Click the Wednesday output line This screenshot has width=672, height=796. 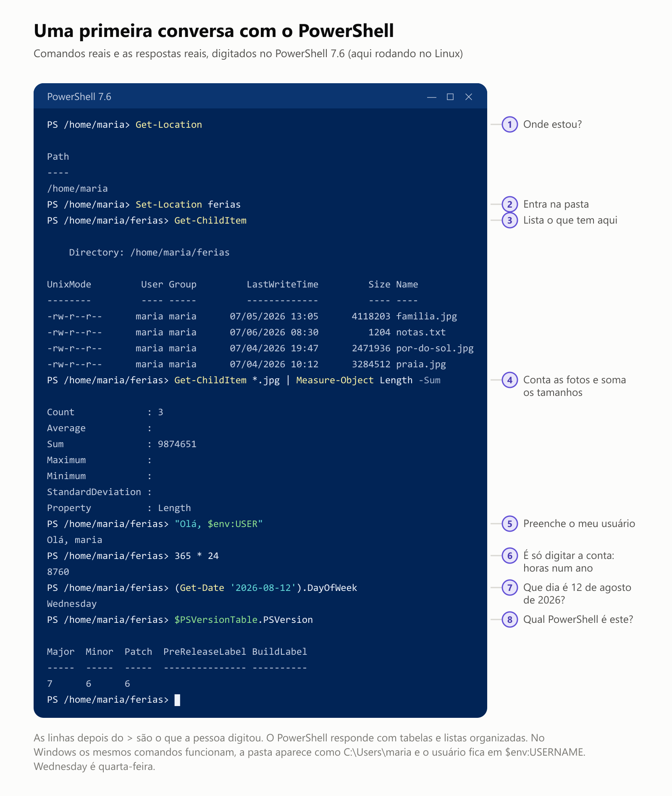[72, 604]
